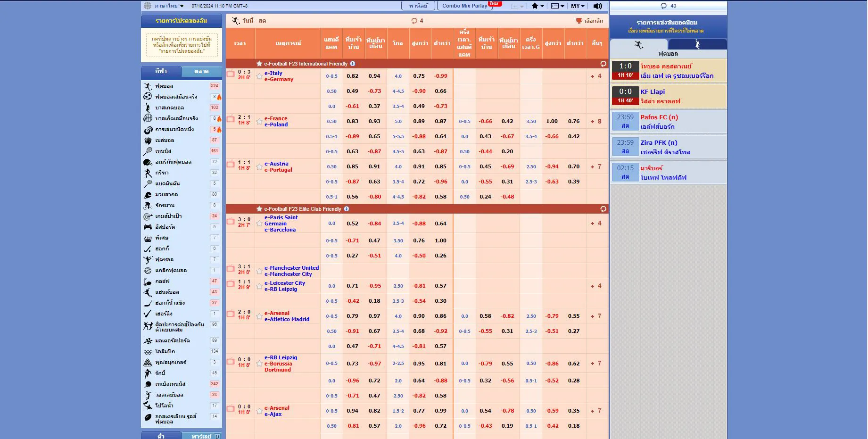Show info for e-Football F23 International Friendly

(353, 64)
